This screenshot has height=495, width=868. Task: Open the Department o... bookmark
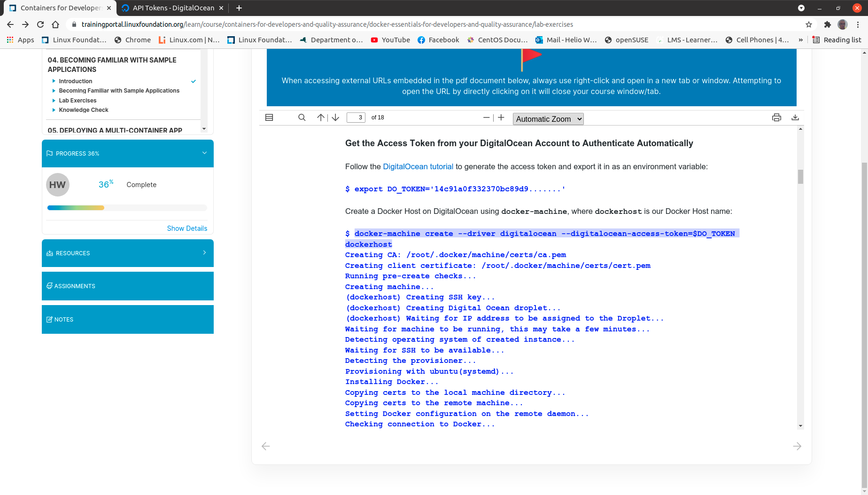click(x=331, y=40)
